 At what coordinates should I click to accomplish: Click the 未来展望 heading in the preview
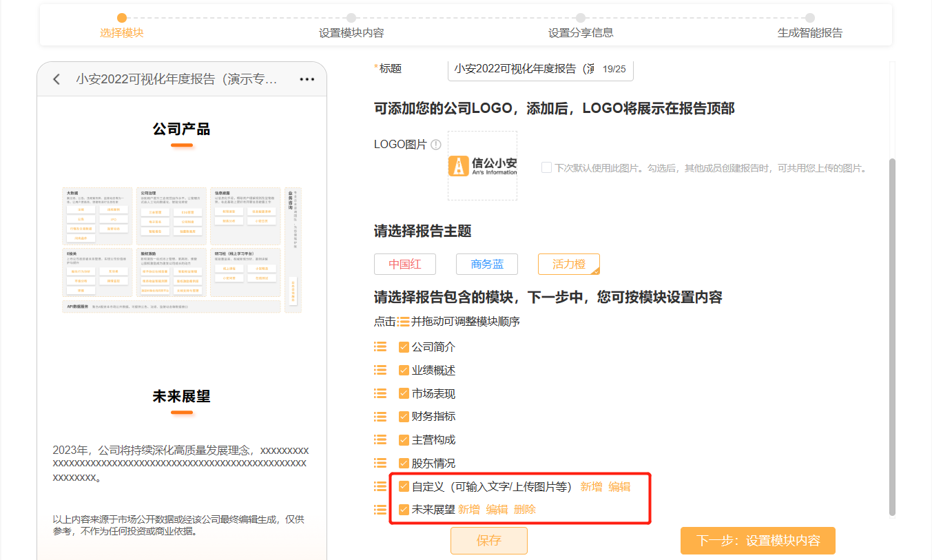(x=182, y=396)
